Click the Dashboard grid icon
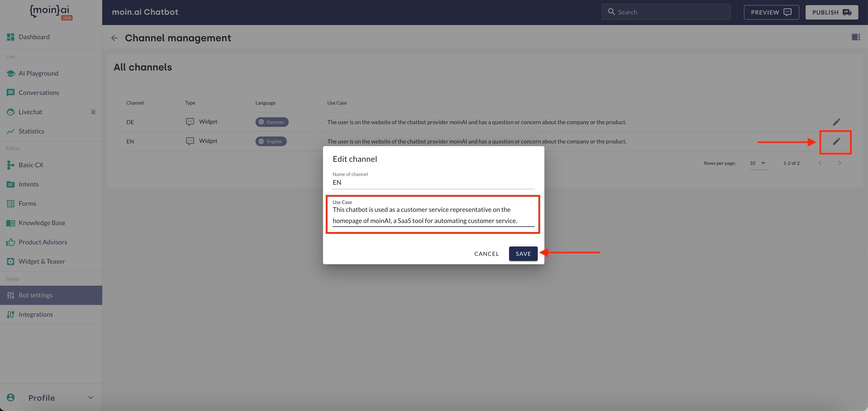868x411 pixels. pos(11,37)
